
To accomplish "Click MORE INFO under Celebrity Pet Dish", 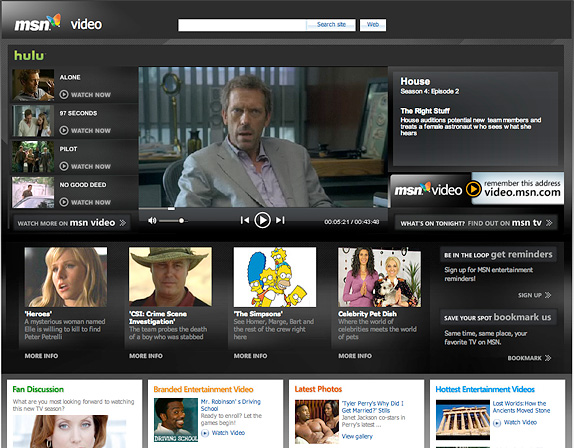I will [355, 356].
